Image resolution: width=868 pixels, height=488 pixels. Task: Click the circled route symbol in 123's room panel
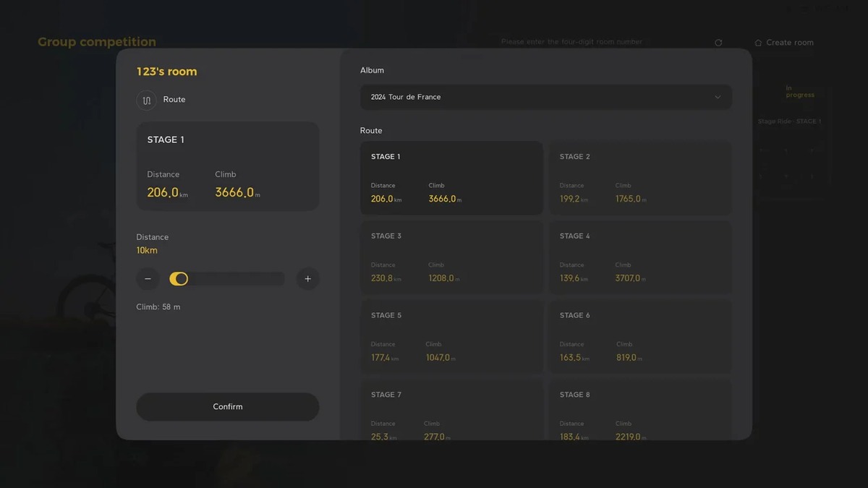(x=146, y=100)
